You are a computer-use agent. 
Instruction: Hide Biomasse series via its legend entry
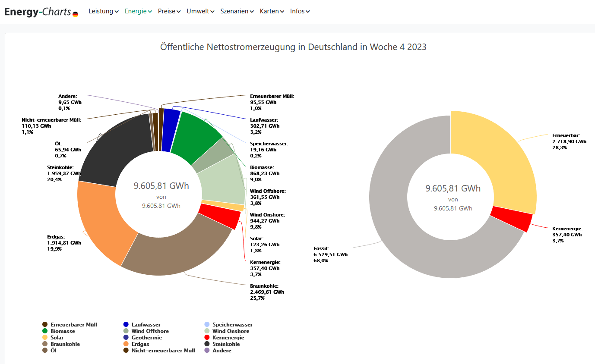pos(58,331)
